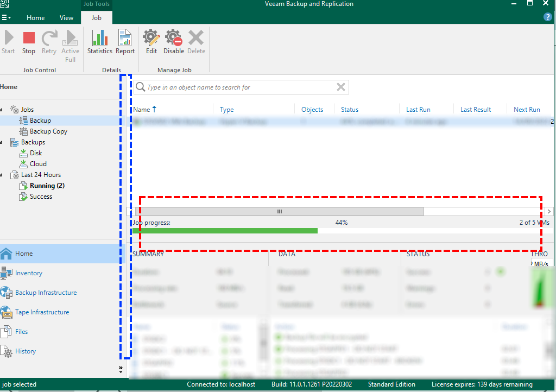Click the scroll right arrow of the job list
Image resolution: width=556 pixels, height=392 pixels.
549,212
